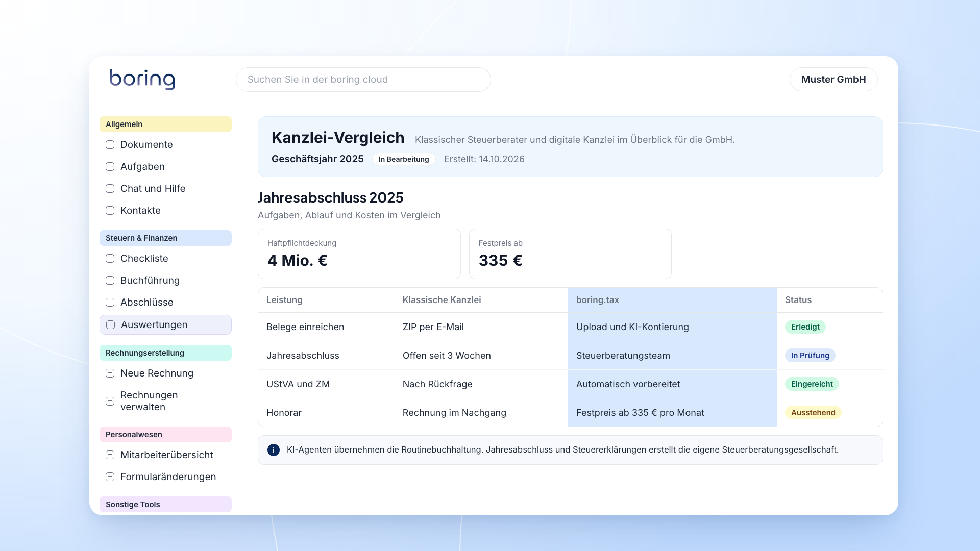Click the Neue Rechnung icon
The height and width of the screenshot is (551, 980).
[x=110, y=373]
